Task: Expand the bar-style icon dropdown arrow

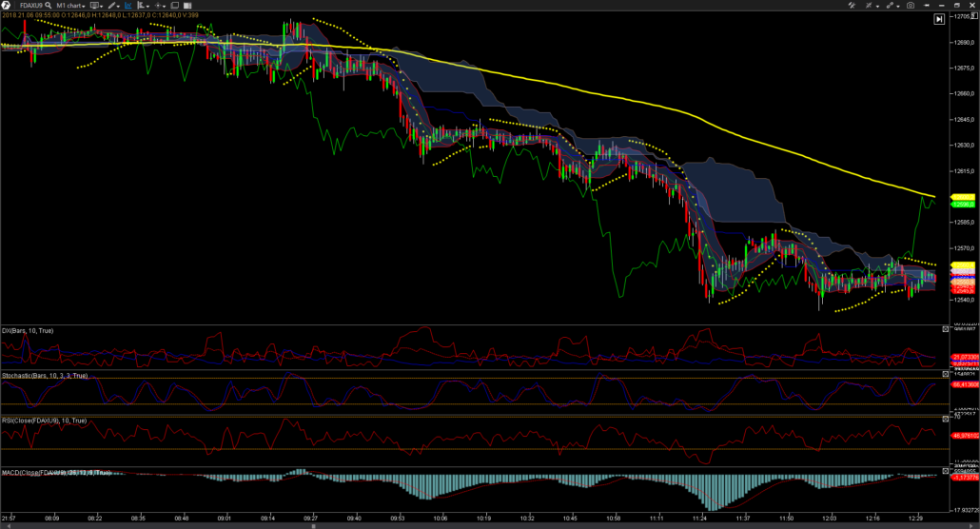Action: (x=147, y=7)
